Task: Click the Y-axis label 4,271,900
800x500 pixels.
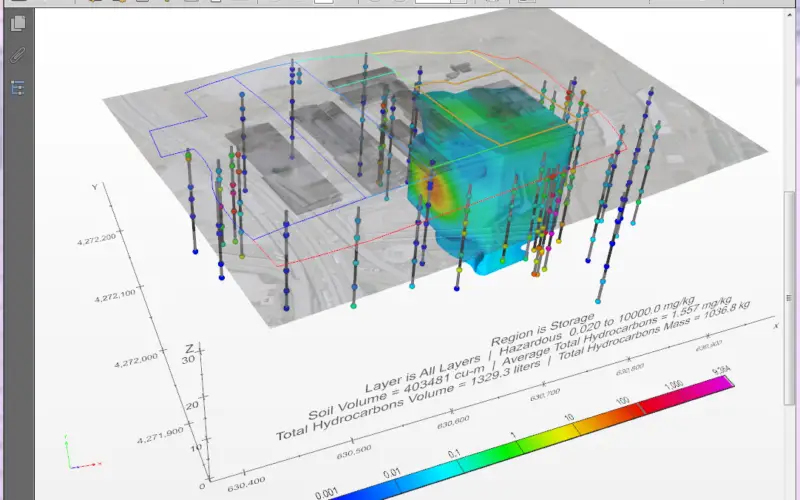Action: click(160, 435)
